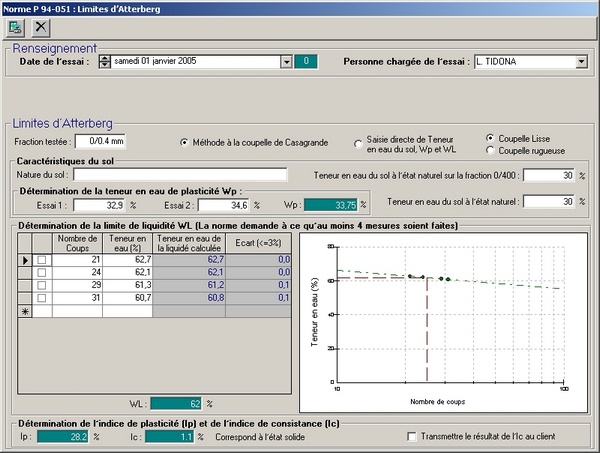
Task: Click the Essai 1 plasticity input field
Action: click(100, 204)
